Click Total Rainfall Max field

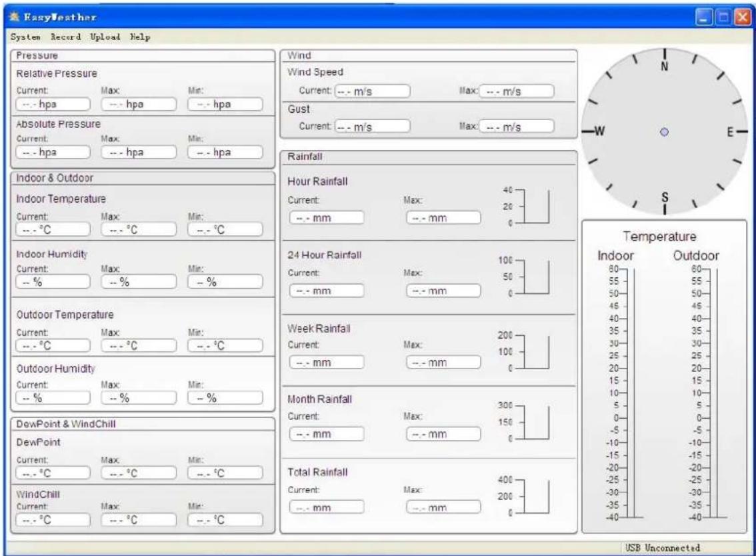click(443, 507)
